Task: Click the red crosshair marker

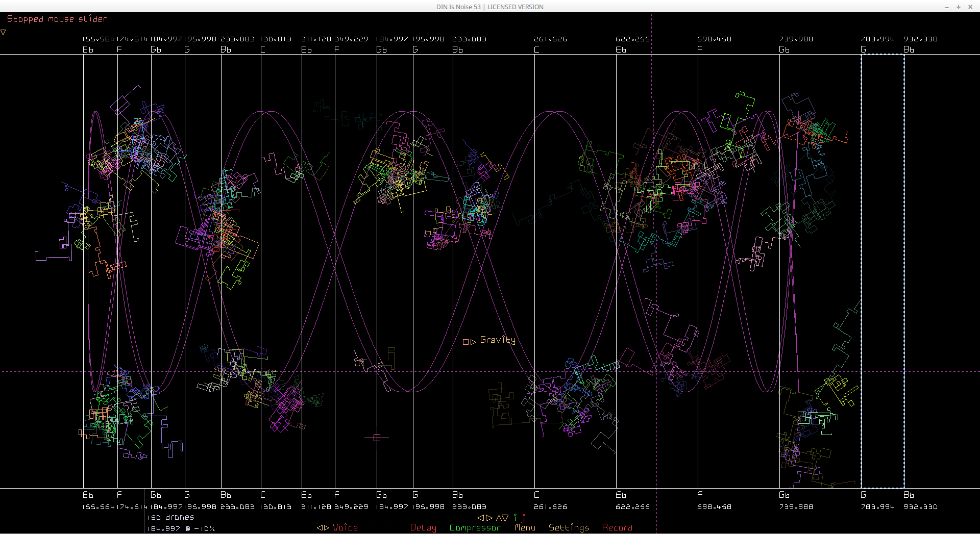Action: [x=377, y=438]
